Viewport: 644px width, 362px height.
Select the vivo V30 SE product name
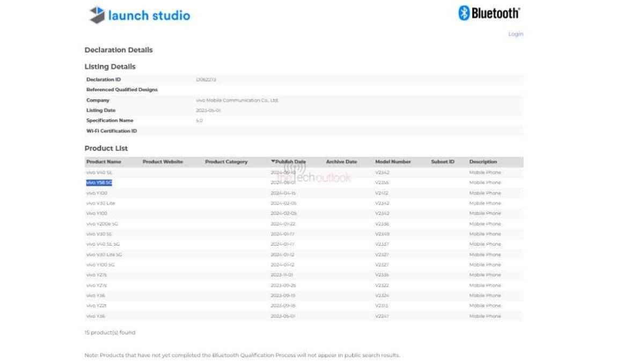[99, 234]
